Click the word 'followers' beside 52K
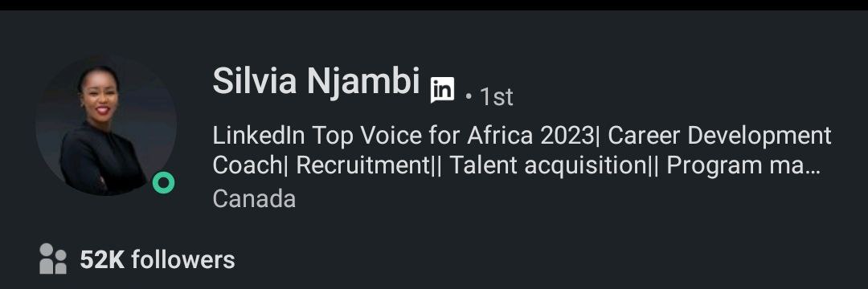Viewport: 868px width, 289px height. click(183, 260)
